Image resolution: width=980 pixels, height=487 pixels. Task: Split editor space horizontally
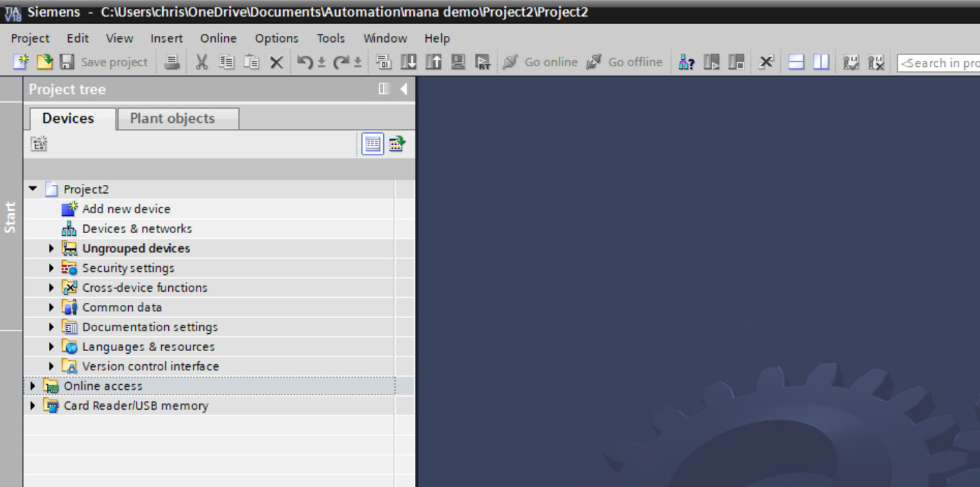pyautogui.click(x=796, y=62)
